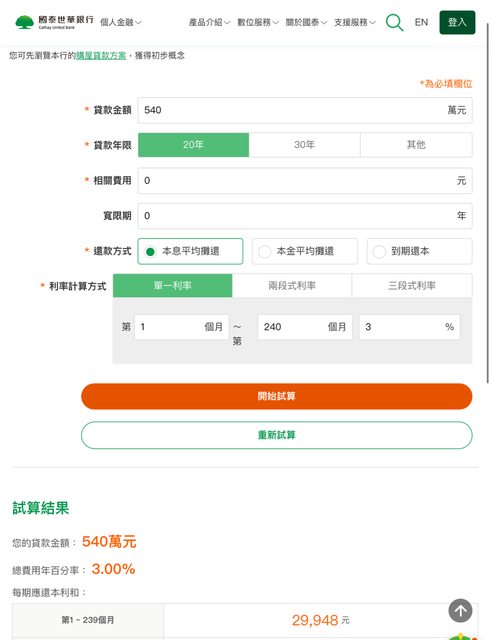The image size is (491, 640).
Task: Choose the 其他 loan term tab
Action: tap(416, 145)
